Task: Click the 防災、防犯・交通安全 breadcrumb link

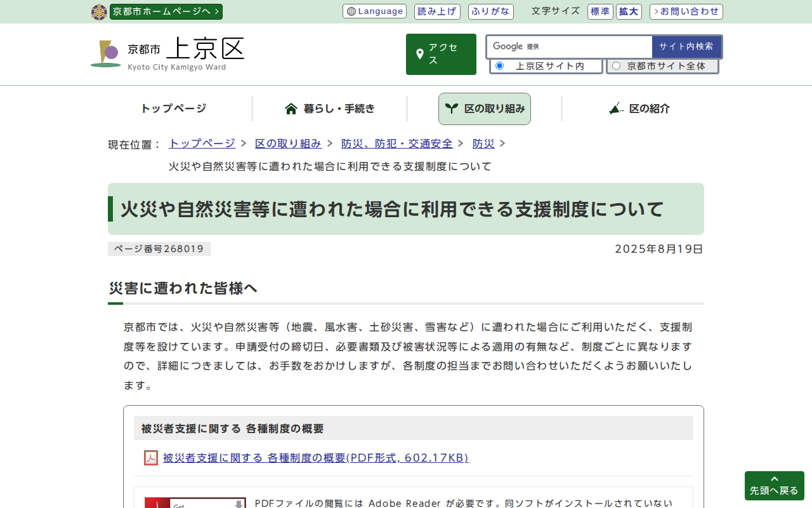Action: (x=397, y=144)
